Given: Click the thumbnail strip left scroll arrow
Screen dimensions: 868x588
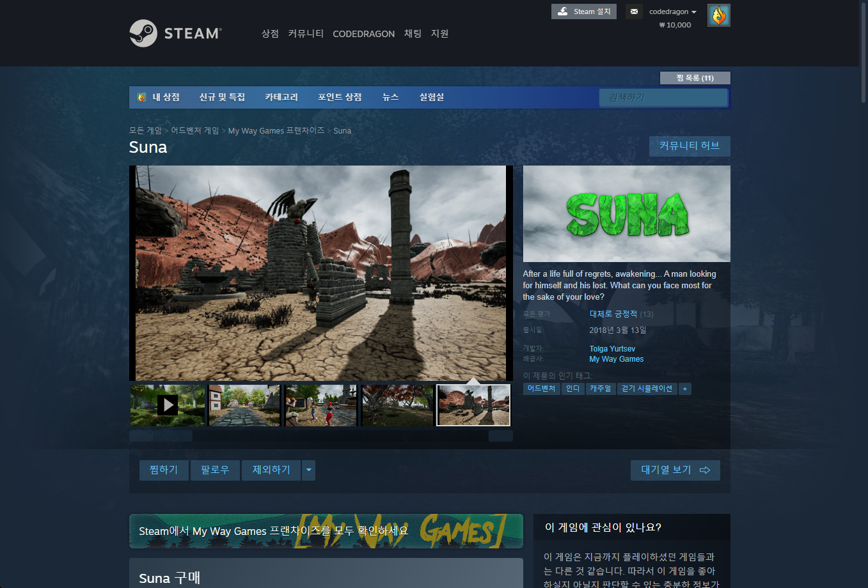Looking at the screenshot, I should (141, 436).
